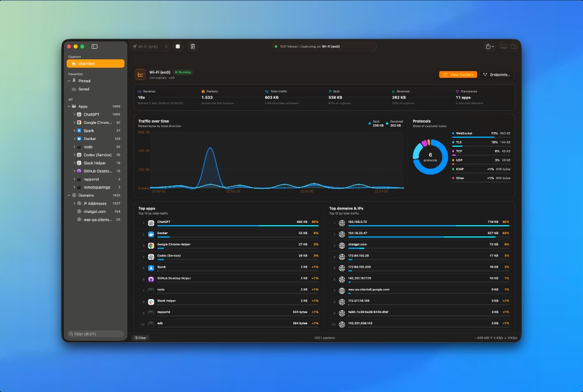This screenshot has width=583, height=392.
Task: Click the Packets box icon
Action: pyautogui.click(x=203, y=91)
